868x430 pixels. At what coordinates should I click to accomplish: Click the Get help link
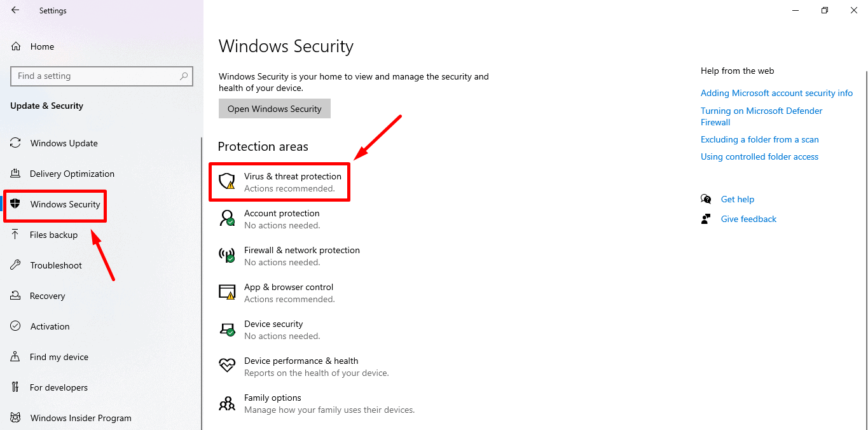(737, 199)
